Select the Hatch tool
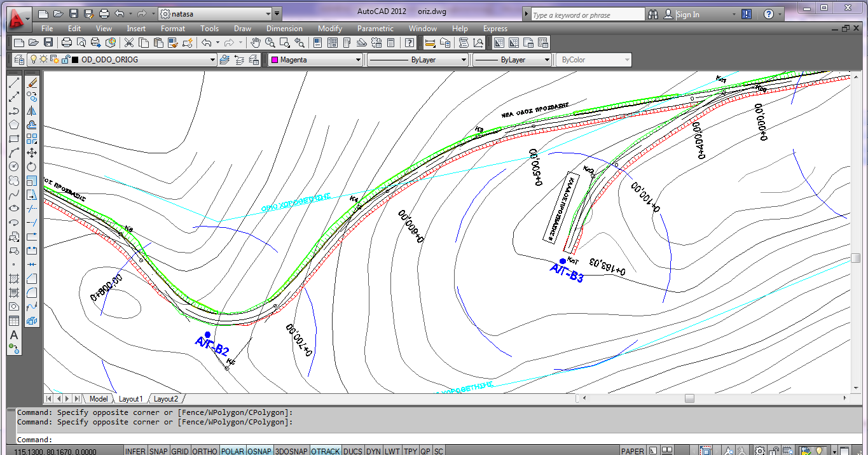This screenshot has width=868, height=455. pyautogui.click(x=14, y=279)
